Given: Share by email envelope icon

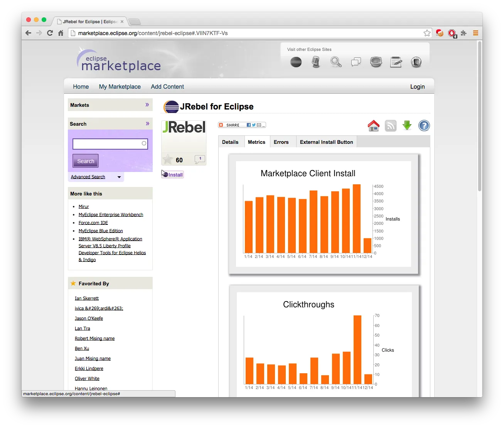Looking at the screenshot, I should 259,125.
